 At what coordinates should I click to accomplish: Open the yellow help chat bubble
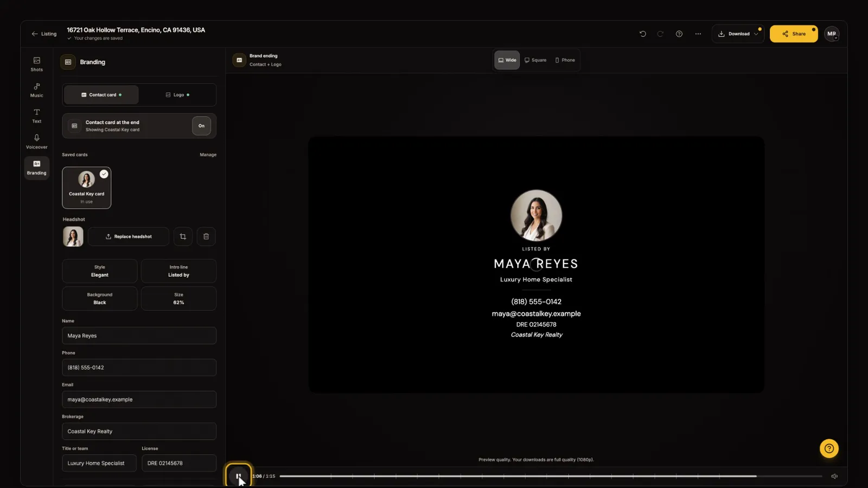tap(829, 448)
